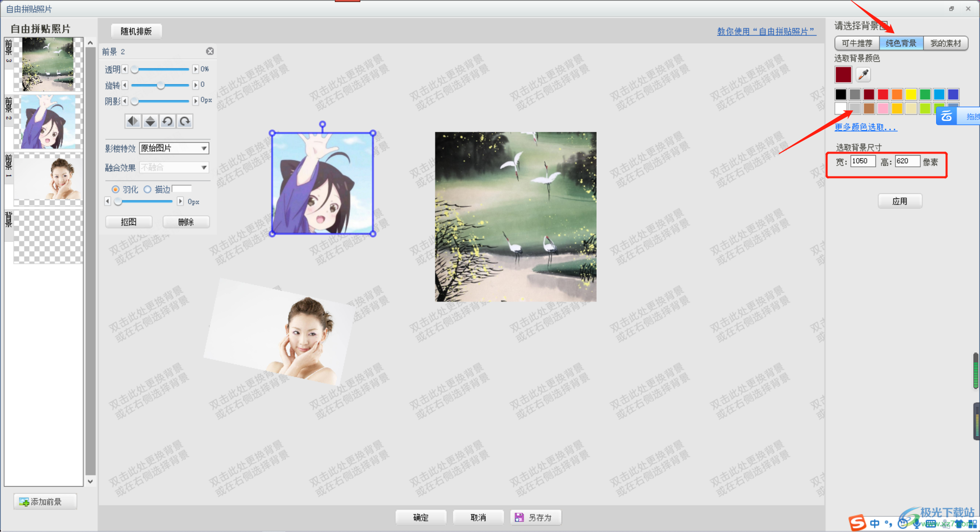Rotate foreground counterclockwise using the undo-arrow icon
This screenshot has width=980, height=532.
(167, 121)
